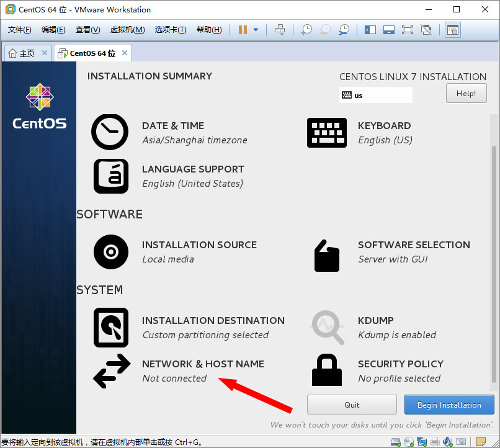500x448 pixels.
Task: Click the us keyboard layout field
Action: [x=376, y=96]
